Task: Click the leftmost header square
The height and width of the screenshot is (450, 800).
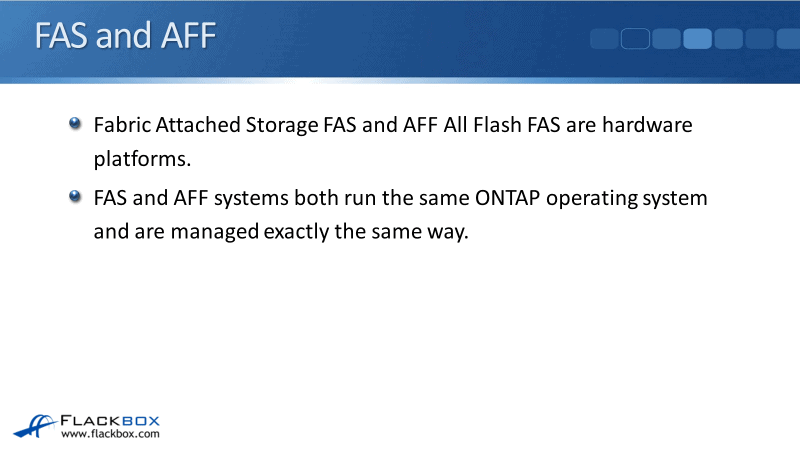Action: pyautogui.click(x=605, y=39)
